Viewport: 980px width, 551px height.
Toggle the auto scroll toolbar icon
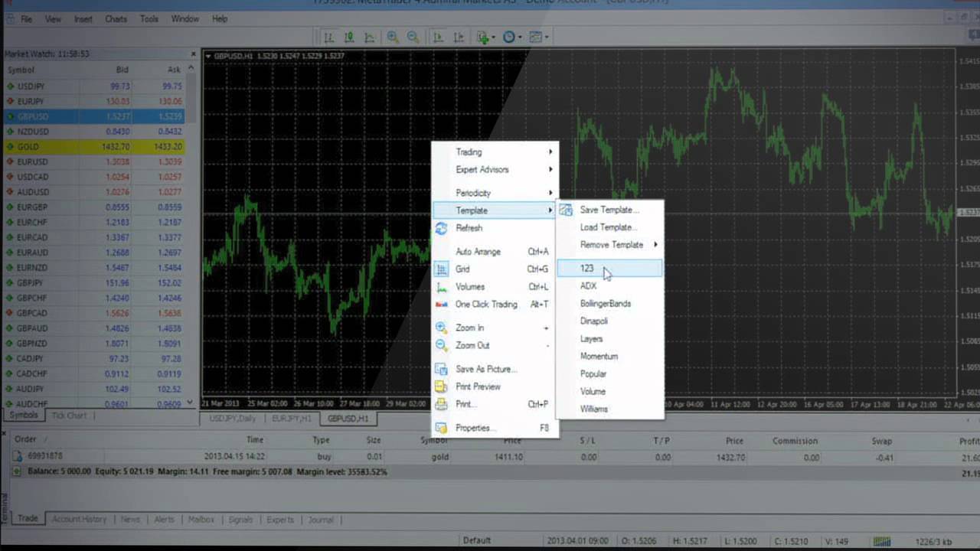[438, 37]
